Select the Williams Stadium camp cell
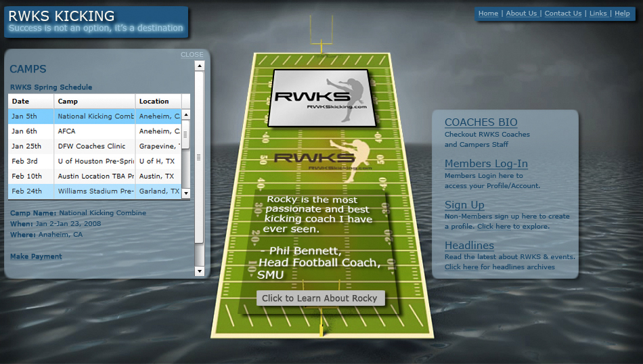 [x=94, y=191]
